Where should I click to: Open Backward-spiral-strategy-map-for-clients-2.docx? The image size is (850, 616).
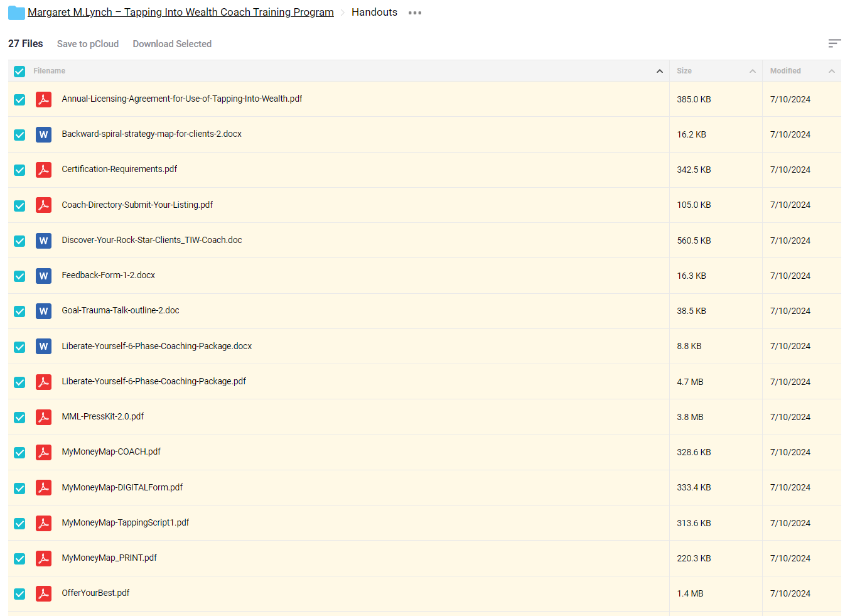point(152,134)
